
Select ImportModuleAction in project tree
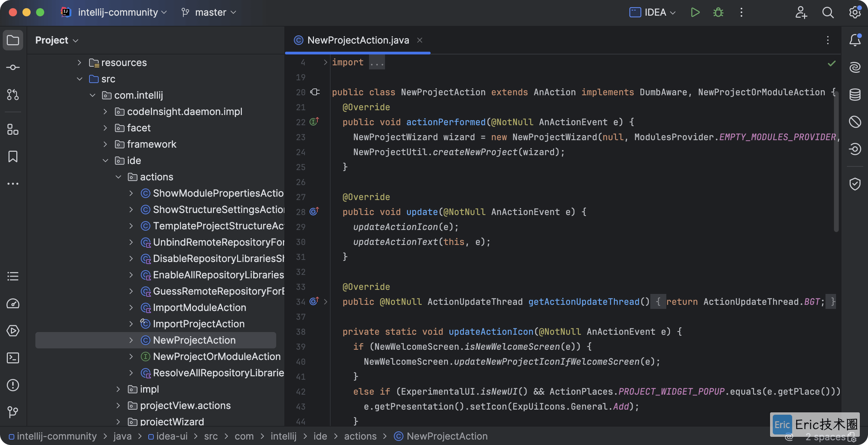pos(199,308)
